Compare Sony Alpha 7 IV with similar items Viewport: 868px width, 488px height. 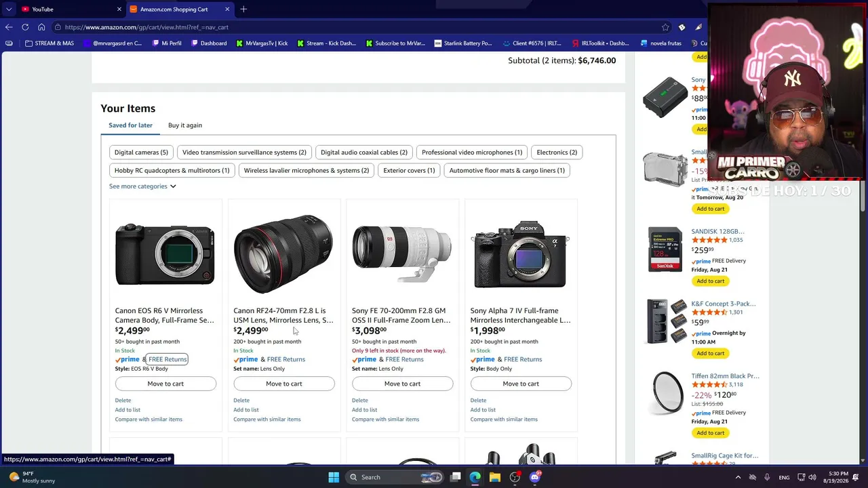click(x=504, y=420)
